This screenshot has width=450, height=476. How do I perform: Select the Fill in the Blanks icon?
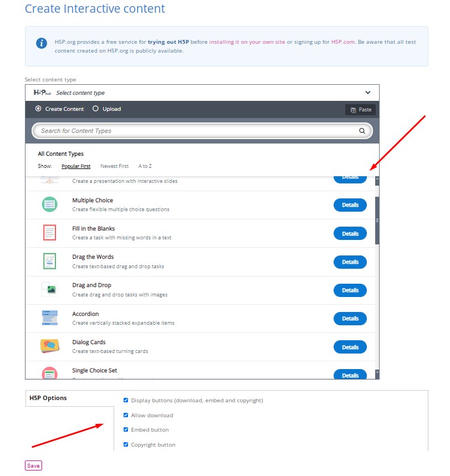[x=49, y=233]
